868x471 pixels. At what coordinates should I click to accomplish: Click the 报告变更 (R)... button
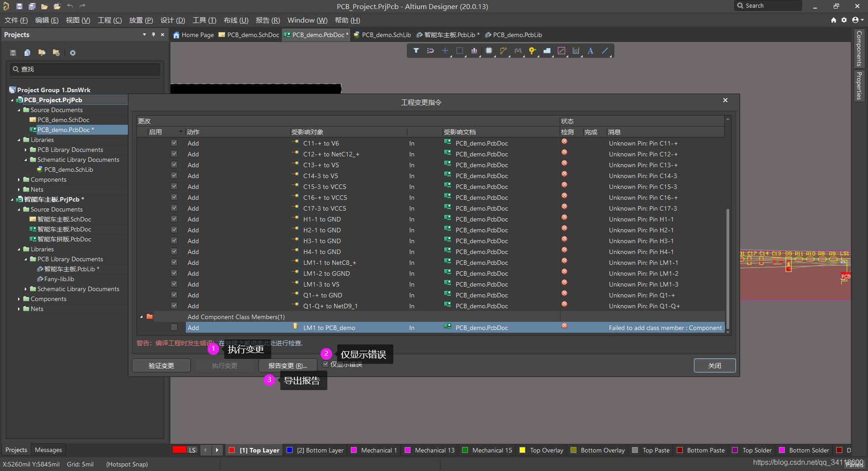288,365
